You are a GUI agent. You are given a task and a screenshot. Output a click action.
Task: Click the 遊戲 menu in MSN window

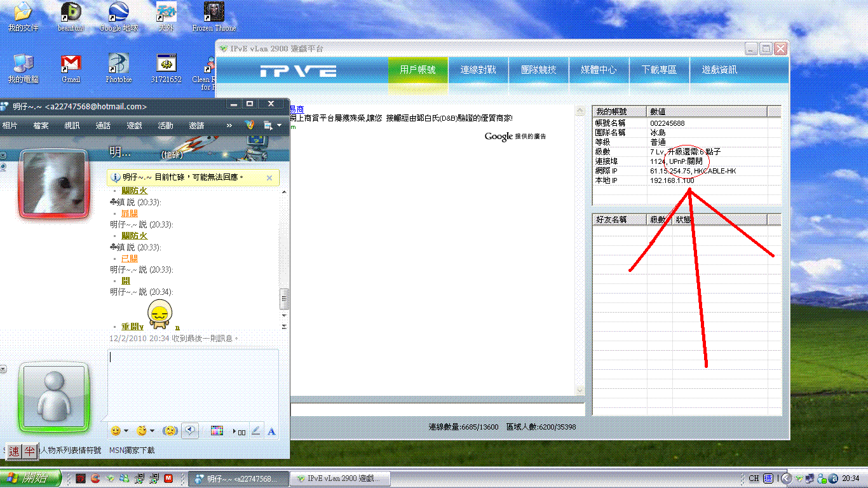coord(134,126)
